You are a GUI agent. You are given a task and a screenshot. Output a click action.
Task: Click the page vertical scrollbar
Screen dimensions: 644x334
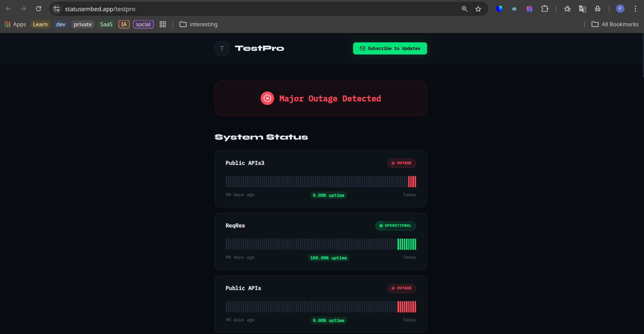coord(642,55)
